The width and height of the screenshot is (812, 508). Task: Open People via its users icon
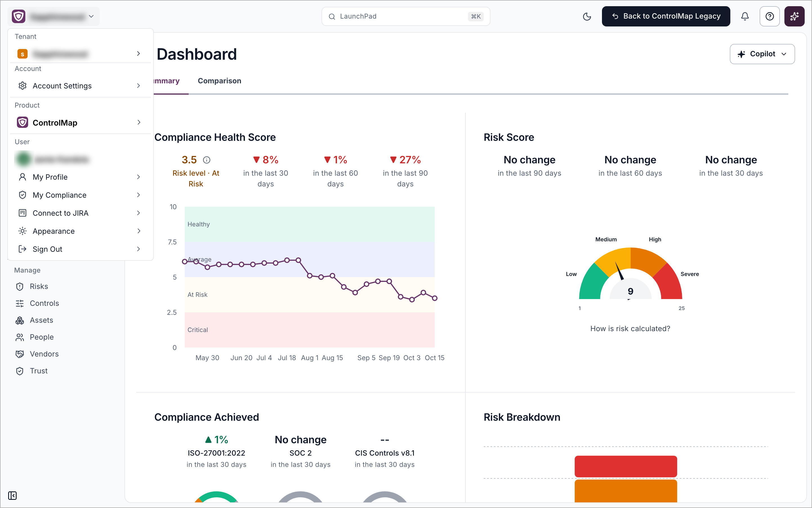[20, 337]
